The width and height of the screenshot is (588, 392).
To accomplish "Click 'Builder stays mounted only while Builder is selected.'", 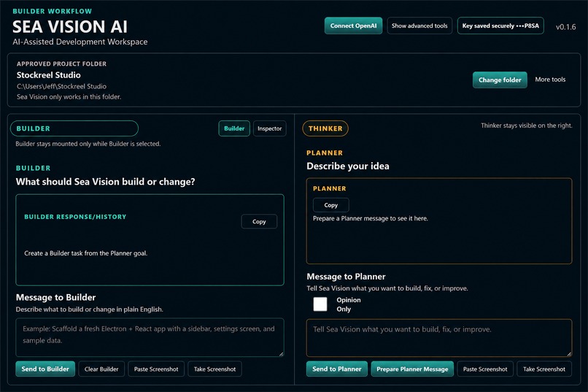I will click(88, 144).
